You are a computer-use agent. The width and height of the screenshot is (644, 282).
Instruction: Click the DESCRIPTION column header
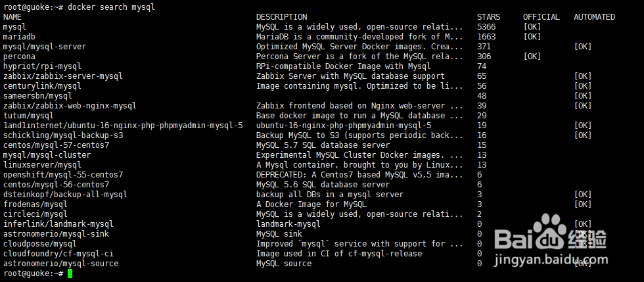click(281, 17)
